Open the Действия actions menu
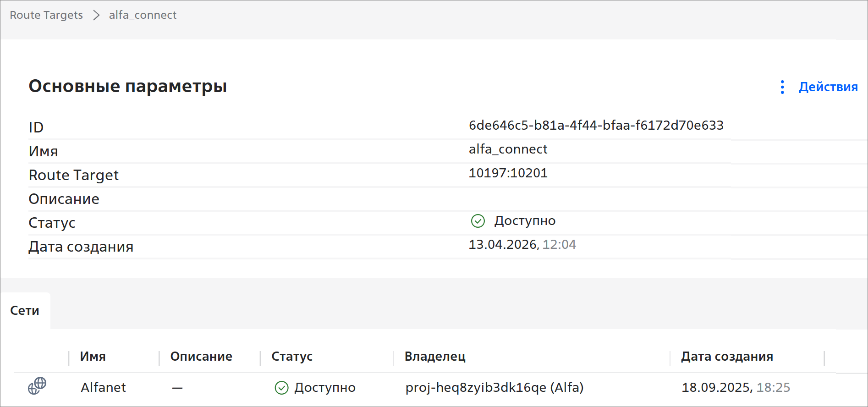Screen dimensions: 868x407 (828, 87)
